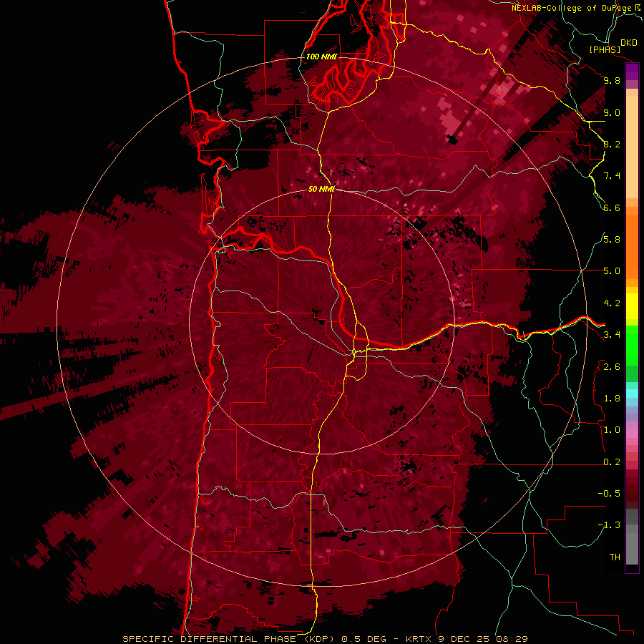The image size is (644, 644).
Task: Click the pink high-KDP patch northeast of radar
Action: click(x=451, y=117)
